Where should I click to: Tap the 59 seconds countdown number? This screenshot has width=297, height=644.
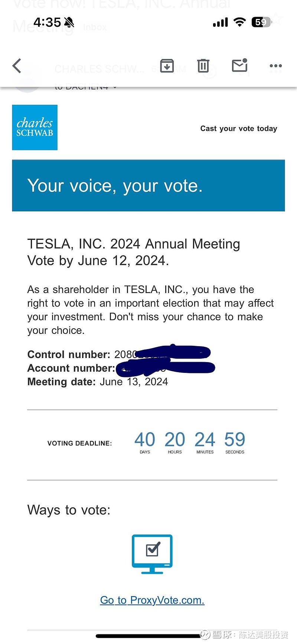pos(235,440)
